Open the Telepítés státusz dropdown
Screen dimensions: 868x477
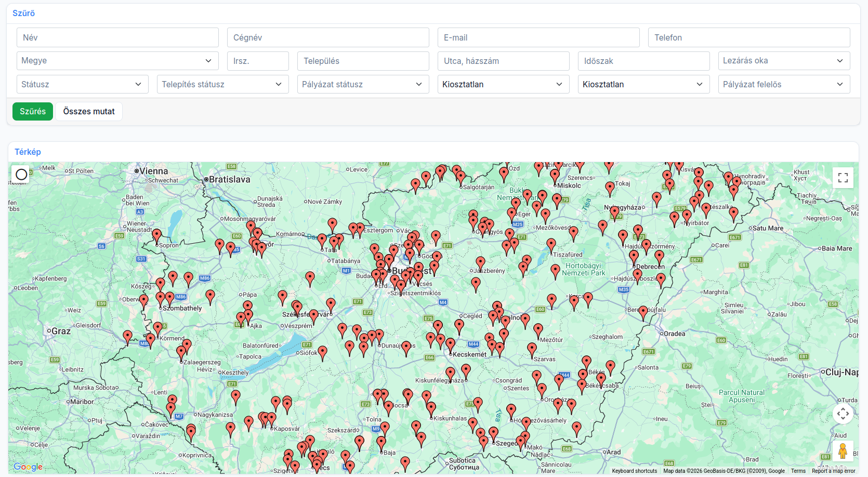222,84
